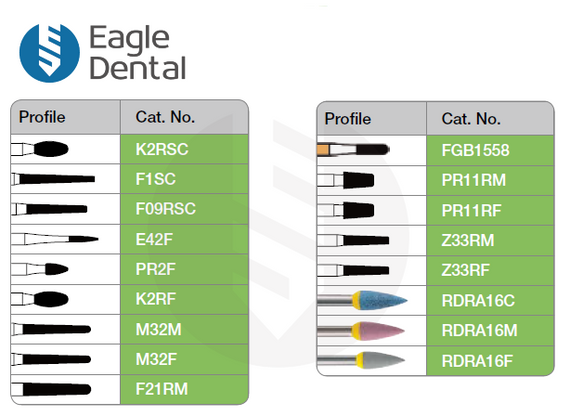Click the K2RF catalog number cell

(x=184, y=299)
